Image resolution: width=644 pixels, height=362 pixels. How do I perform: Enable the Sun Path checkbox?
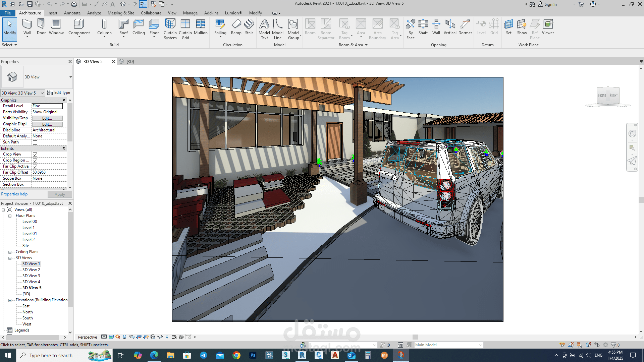click(35, 142)
